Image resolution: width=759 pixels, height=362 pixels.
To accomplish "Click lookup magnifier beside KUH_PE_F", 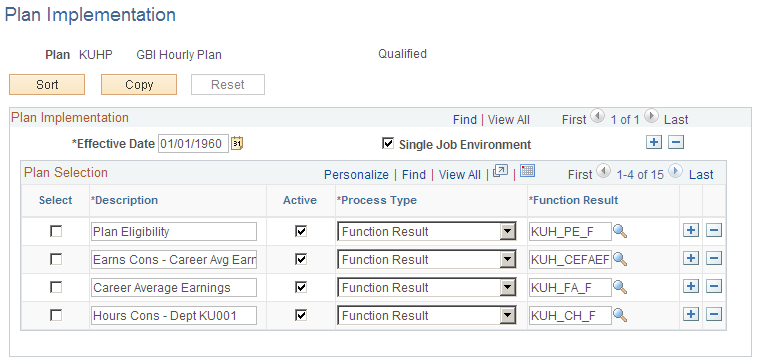I will point(620,231).
